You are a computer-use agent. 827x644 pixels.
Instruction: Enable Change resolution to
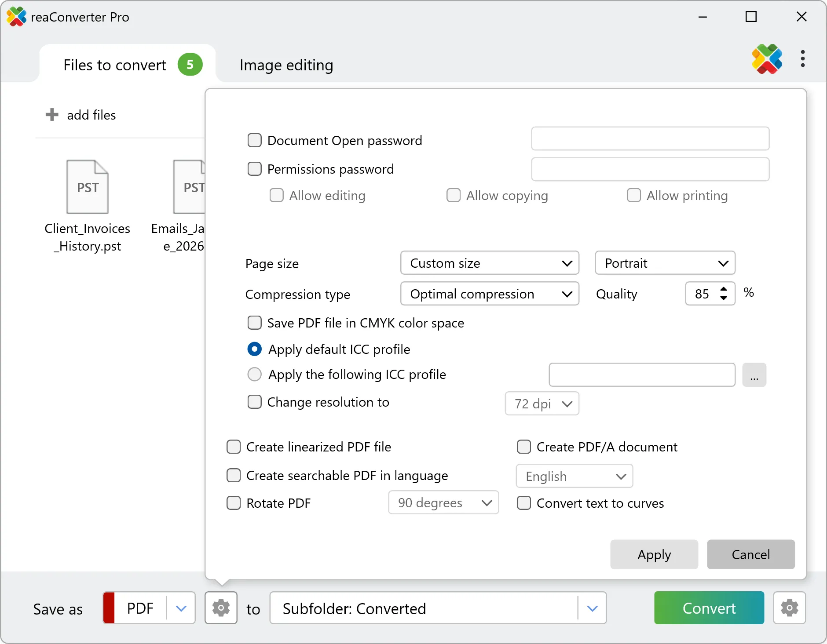[x=254, y=402]
